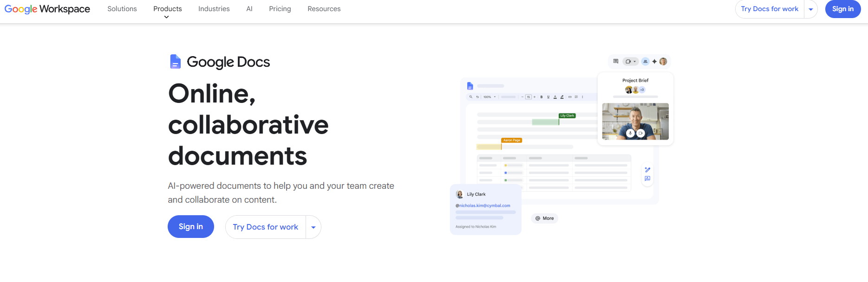Click the share people icon in illustration

click(645, 61)
